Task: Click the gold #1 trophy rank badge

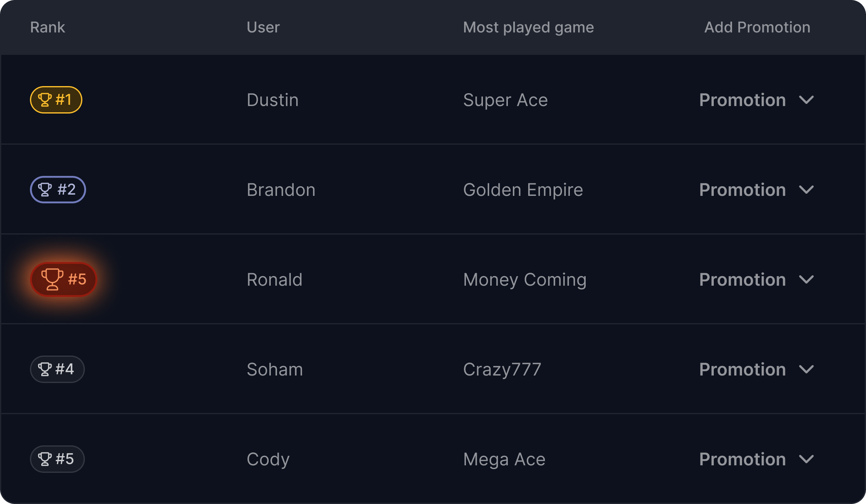Action: [56, 100]
